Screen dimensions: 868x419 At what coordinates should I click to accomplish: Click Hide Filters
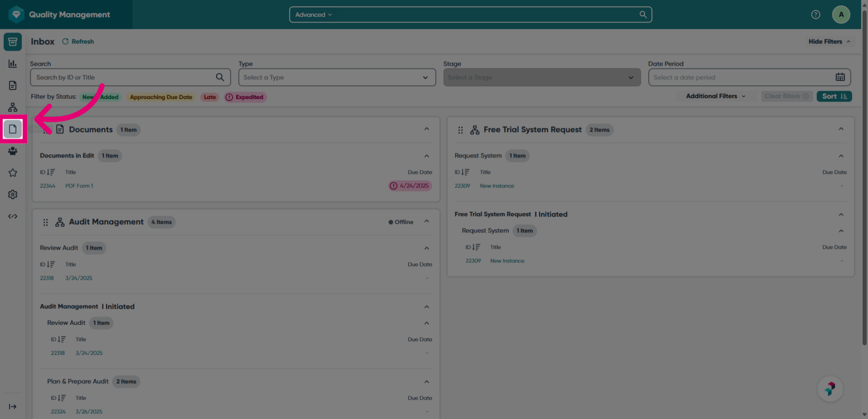(x=830, y=42)
